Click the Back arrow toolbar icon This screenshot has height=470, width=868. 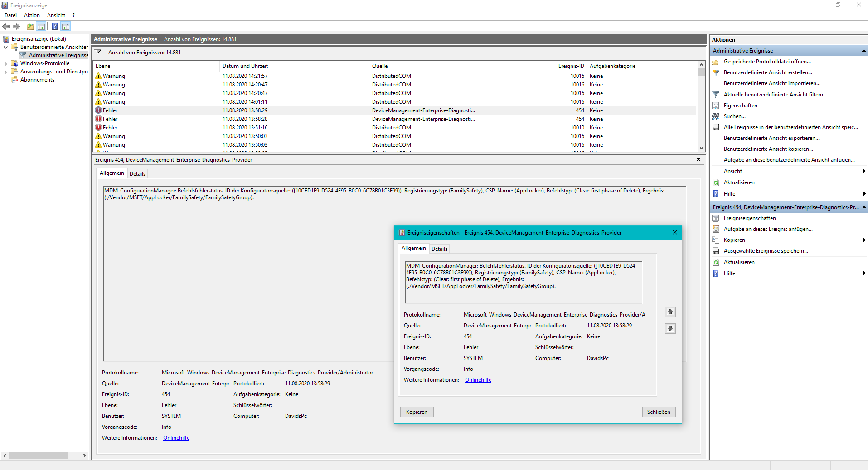coord(6,26)
